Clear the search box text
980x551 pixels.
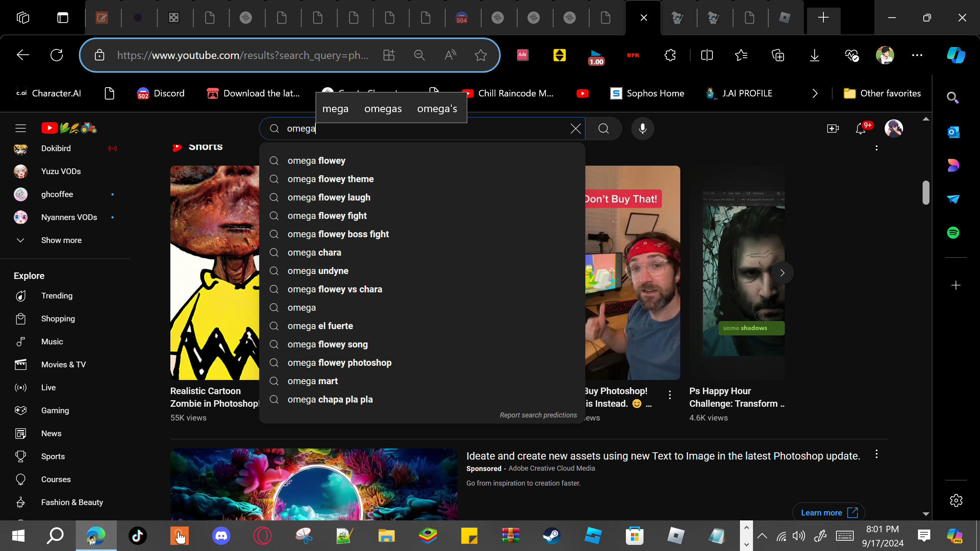575,129
